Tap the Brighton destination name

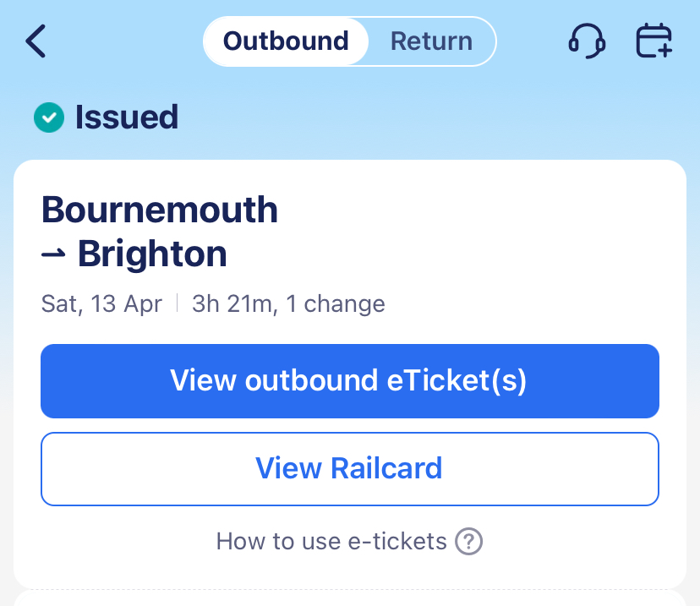click(x=152, y=254)
